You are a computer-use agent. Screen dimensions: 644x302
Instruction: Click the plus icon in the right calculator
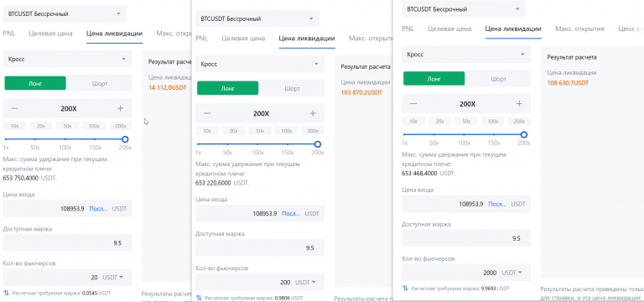click(x=519, y=104)
